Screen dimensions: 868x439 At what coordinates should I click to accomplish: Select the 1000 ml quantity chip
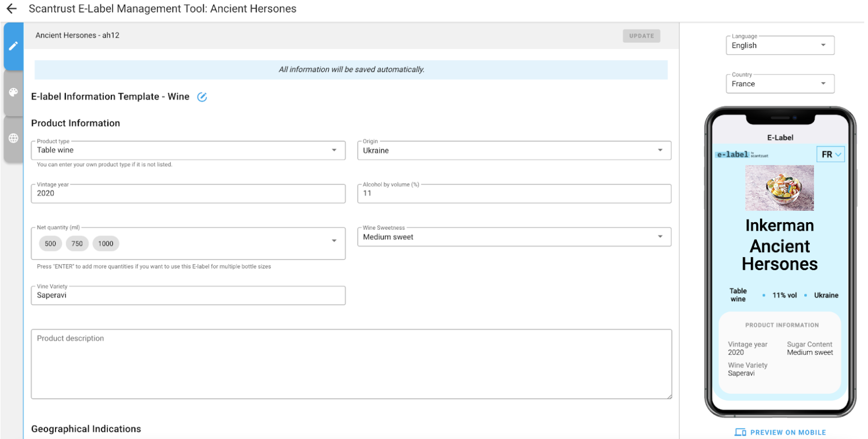(x=106, y=243)
